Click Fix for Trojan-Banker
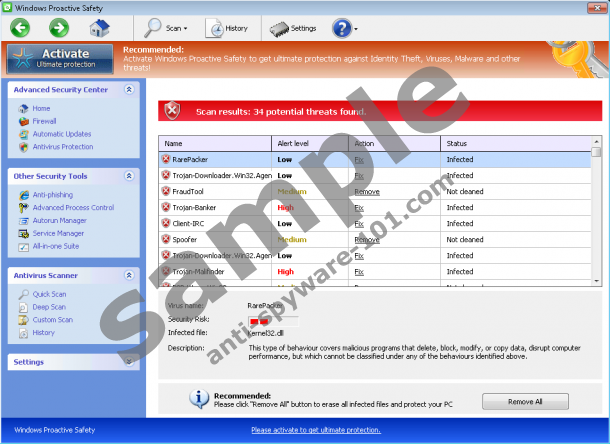 click(359, 207)
